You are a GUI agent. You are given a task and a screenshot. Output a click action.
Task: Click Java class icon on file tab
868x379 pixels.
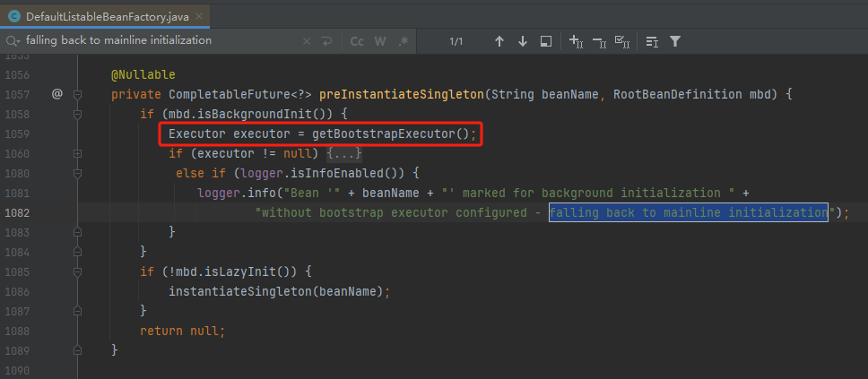pyautogui.click(x=15, y=17)
